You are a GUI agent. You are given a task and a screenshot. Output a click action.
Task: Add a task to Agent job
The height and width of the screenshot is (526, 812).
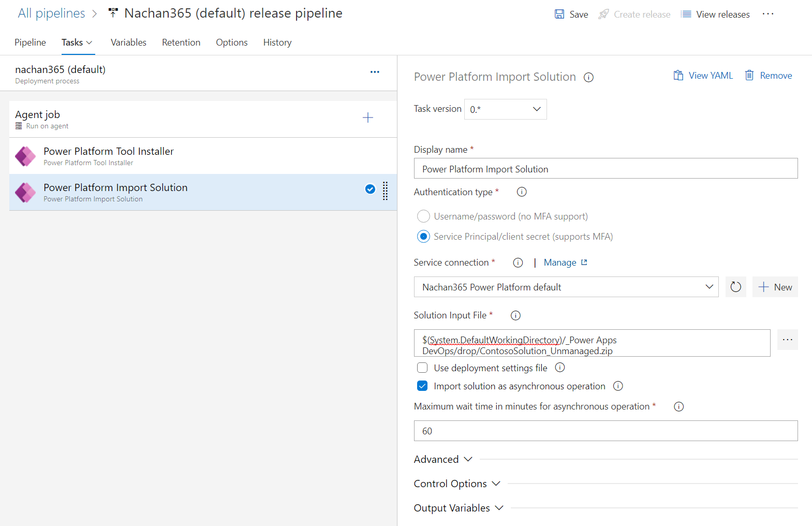(367, 118)
